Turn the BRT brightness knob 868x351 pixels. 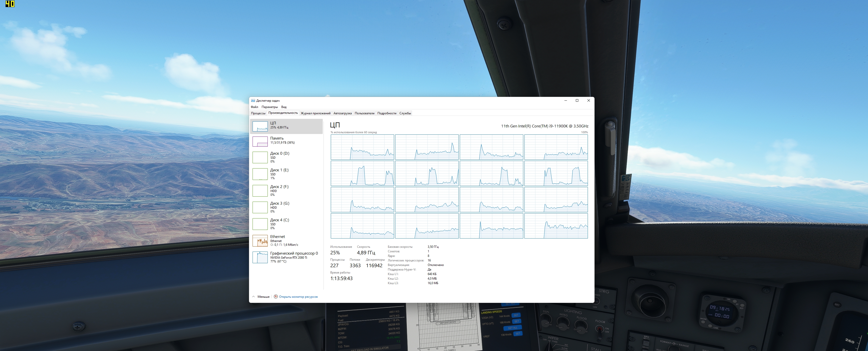(837, 305)
